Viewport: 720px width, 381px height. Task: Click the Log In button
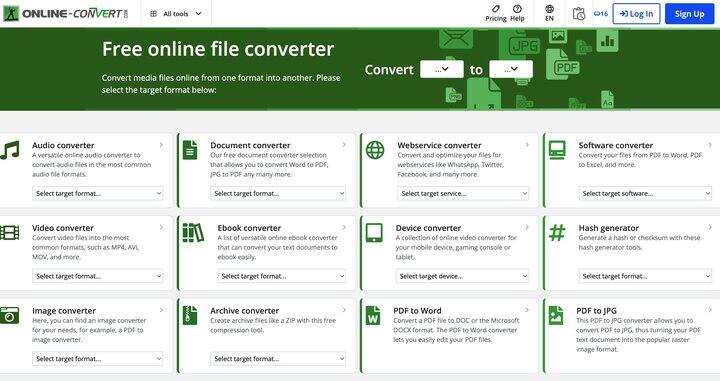tap(636, 14)
